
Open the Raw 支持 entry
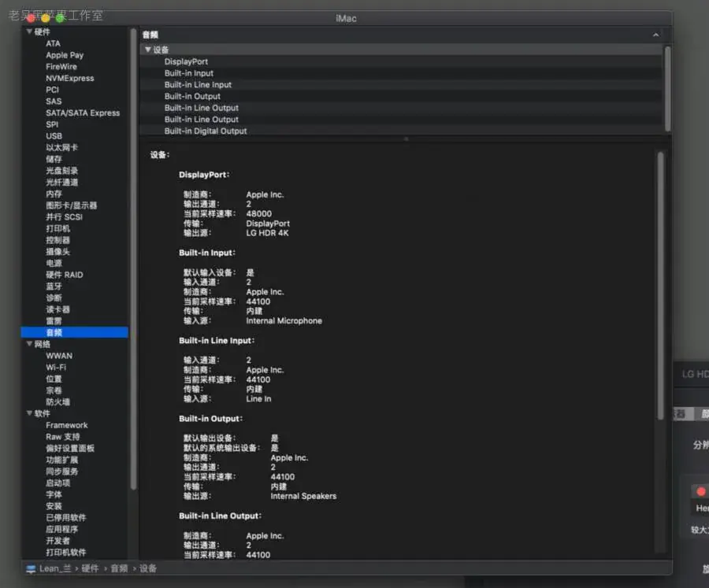coord(62,437)
